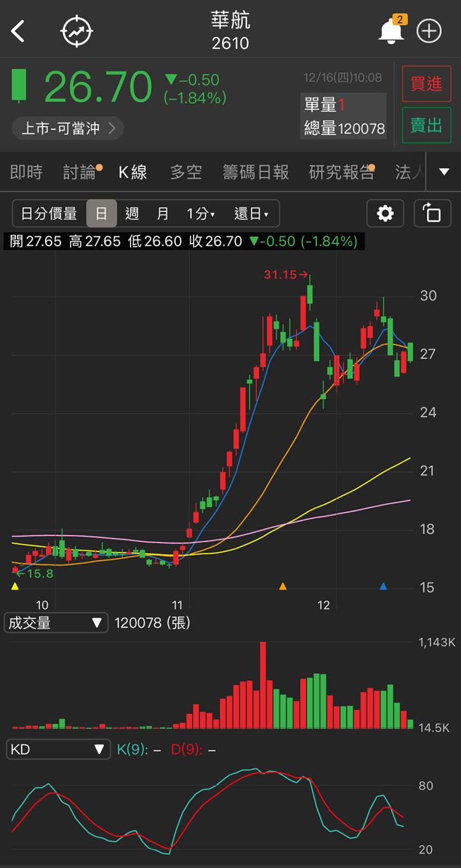Tap the blue triangle marker on the chart

click(x=383, y=586)
